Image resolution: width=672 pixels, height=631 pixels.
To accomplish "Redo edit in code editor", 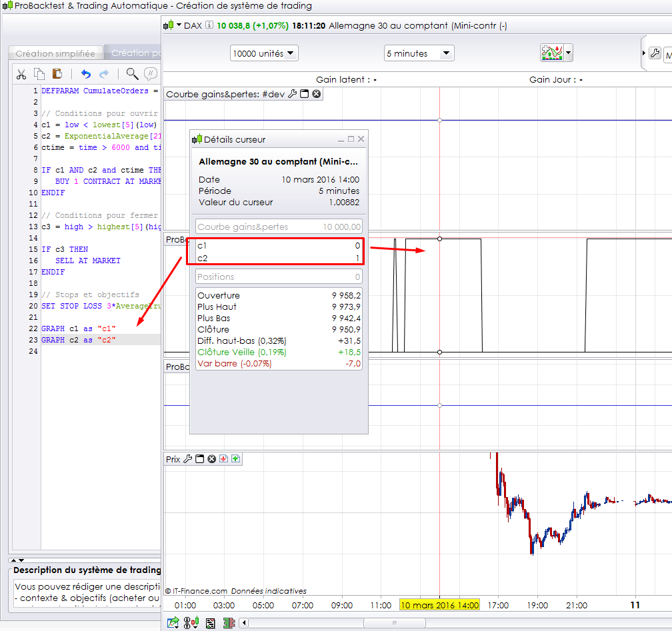I will click(x=104, y=74).
